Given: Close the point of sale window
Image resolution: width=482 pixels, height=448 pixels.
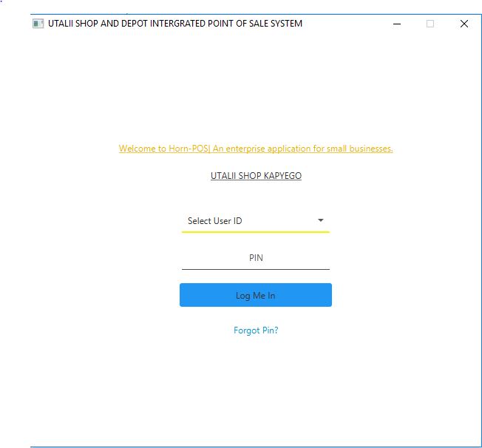Looking at the screenshot, I should pyautogui.click(x=464, y=24).
